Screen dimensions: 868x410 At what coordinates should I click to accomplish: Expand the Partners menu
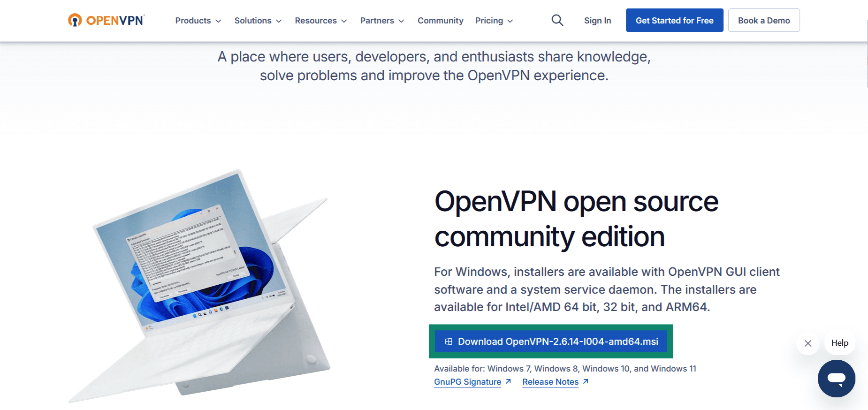pyautogui.click(x=382, y=21)
